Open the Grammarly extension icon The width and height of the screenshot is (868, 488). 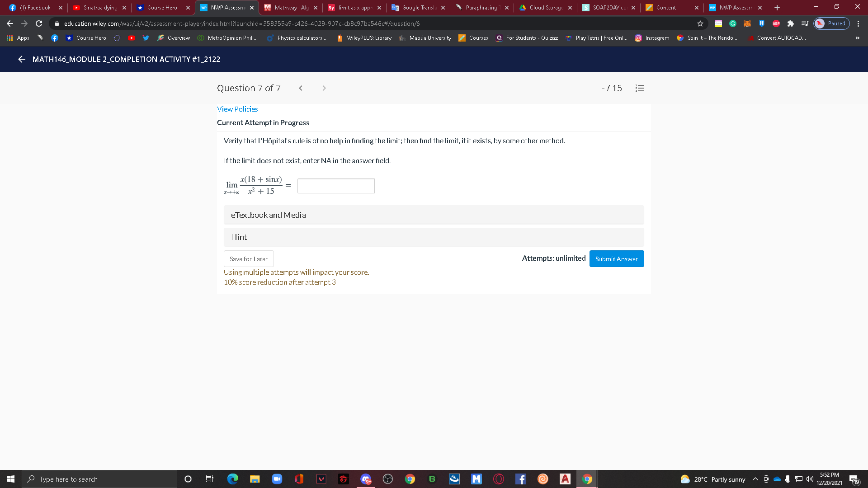click(x=733, y=23)
